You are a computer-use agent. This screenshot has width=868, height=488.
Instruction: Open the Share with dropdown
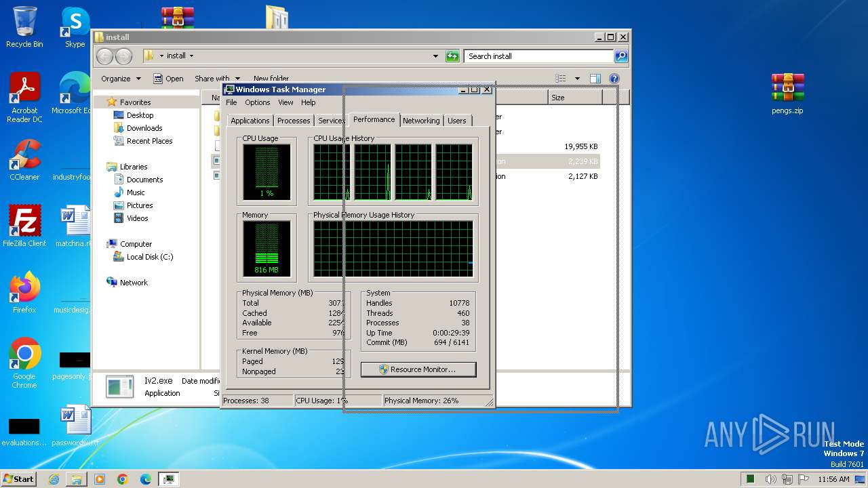(217, 79)
